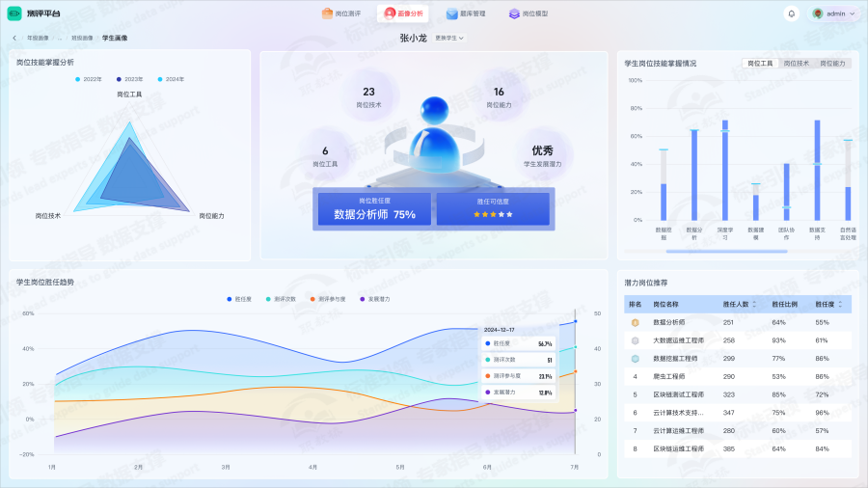Click the 岗位测评 briefcase icon
868x488 pixels.
click(x=327, y=14)
